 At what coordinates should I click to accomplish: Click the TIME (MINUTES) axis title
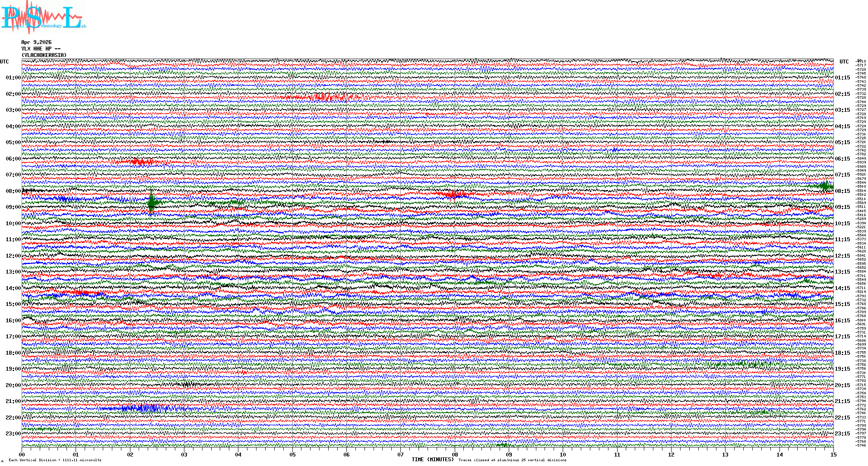pos(433,460)
